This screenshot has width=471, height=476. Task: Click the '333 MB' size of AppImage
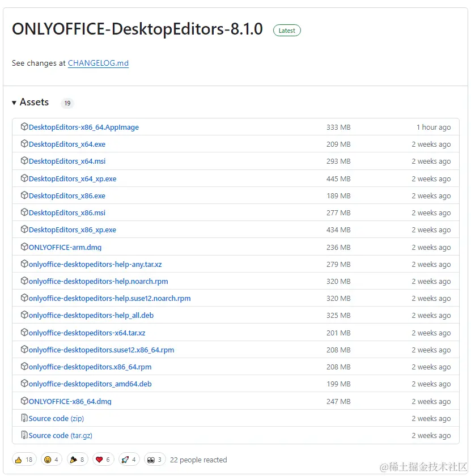[x=338, y=127]
